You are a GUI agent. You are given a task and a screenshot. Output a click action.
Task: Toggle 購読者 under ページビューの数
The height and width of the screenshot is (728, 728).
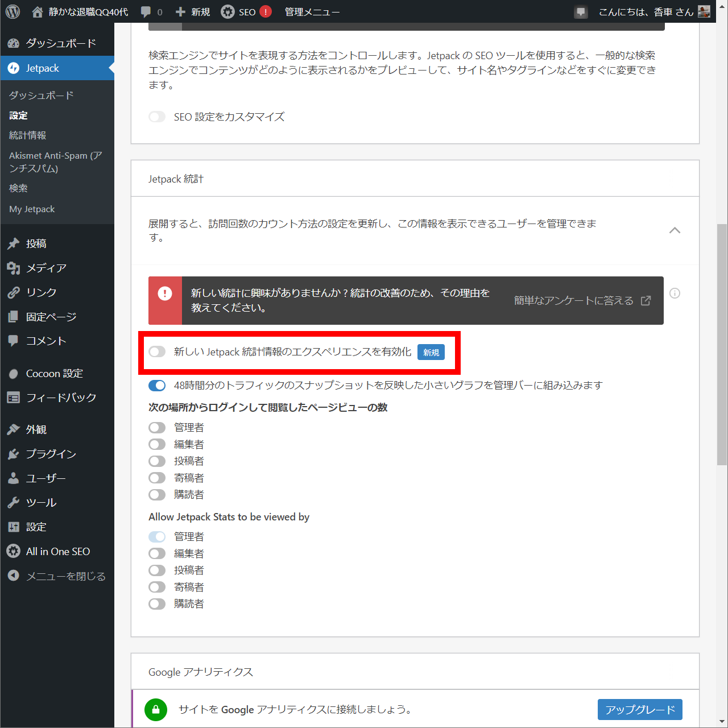tap(157, 495)
